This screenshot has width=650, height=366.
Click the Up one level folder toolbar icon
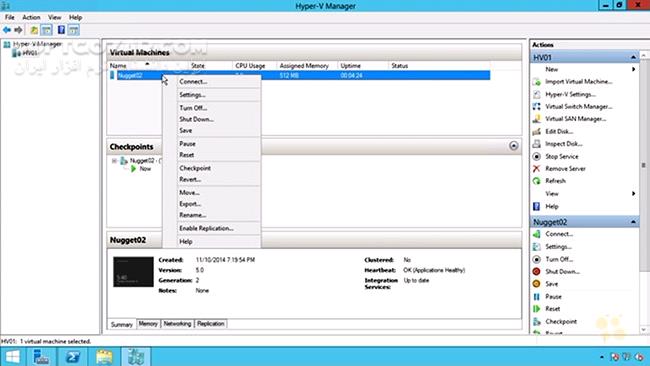(34, 30)
